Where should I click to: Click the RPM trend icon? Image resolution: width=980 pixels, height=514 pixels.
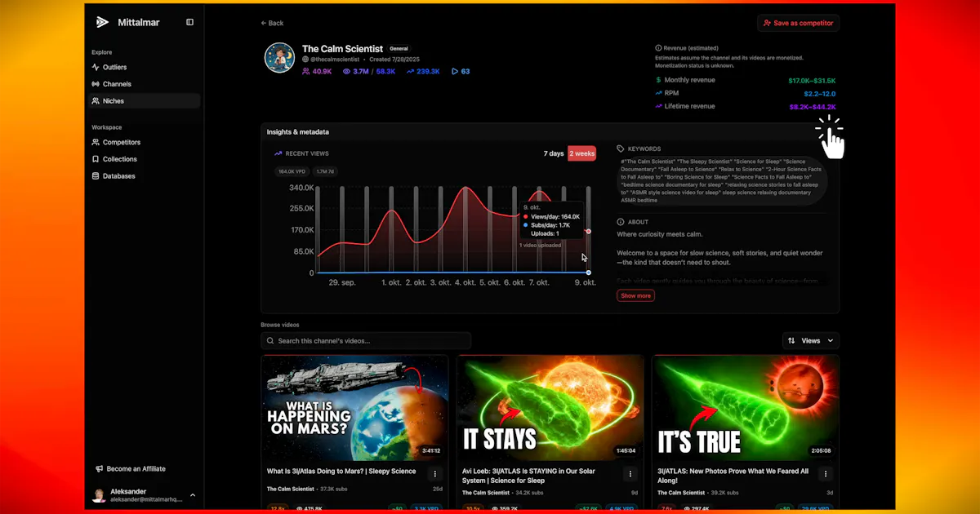pos(659,93)
